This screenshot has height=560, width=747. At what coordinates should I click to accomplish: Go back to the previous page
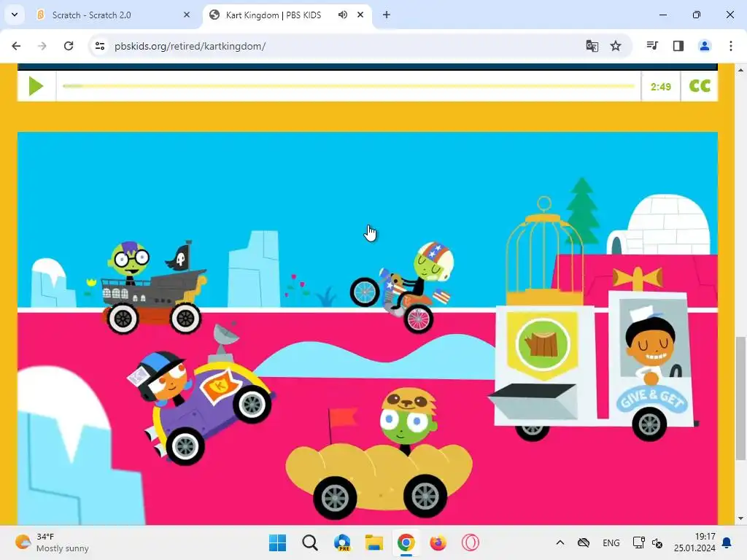click(x=16, y=46)
